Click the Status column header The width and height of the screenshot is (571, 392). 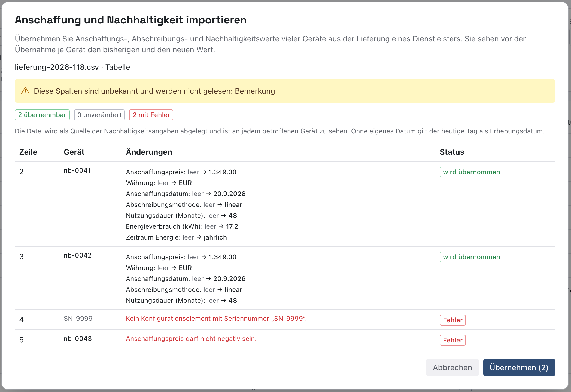pyautogui.click(x=452, y=152)
